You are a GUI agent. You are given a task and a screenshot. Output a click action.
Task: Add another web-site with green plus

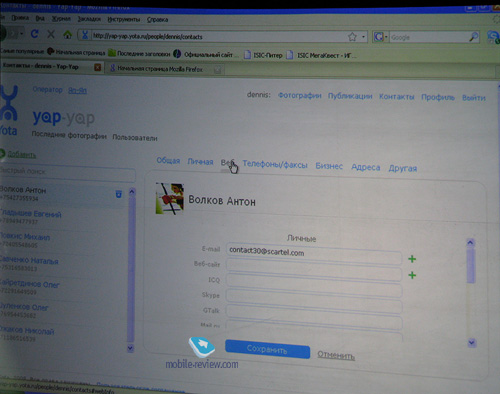click(412, 275)
